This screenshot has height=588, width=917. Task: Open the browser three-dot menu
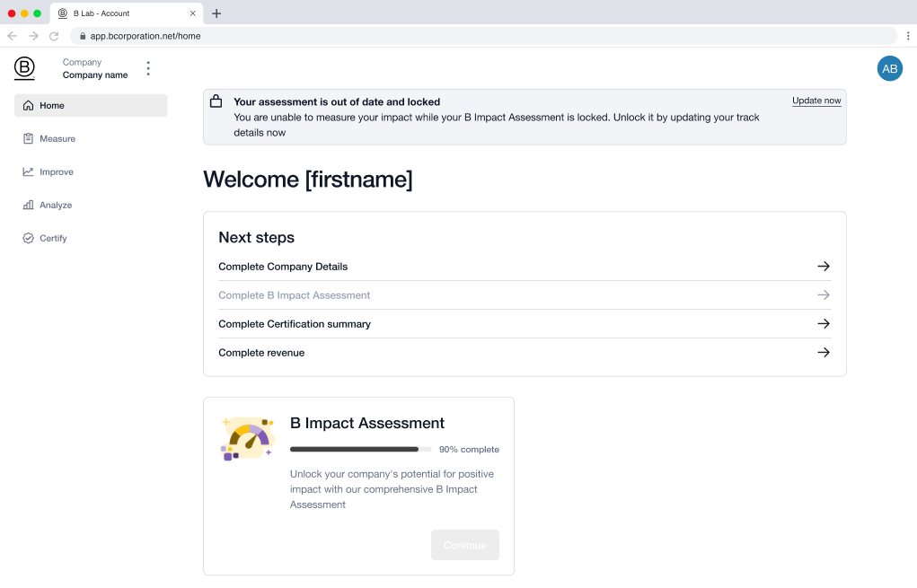[x=908, y=36]
